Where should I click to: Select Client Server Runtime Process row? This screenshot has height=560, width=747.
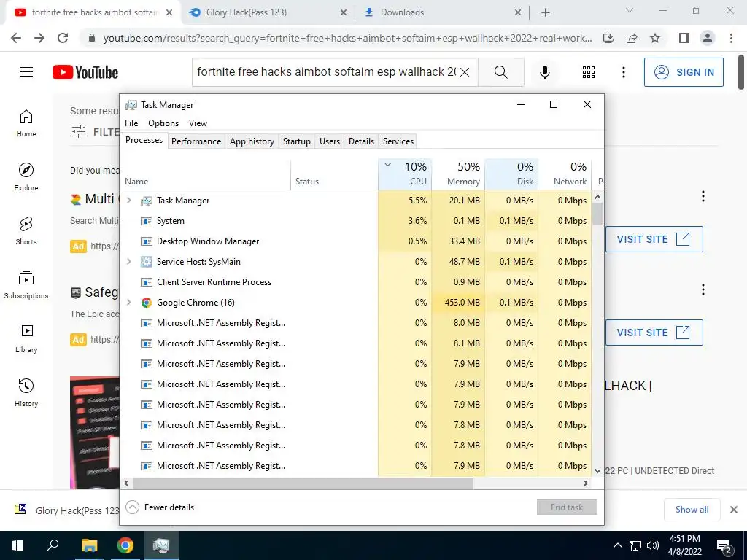click(x=356, y=282)
